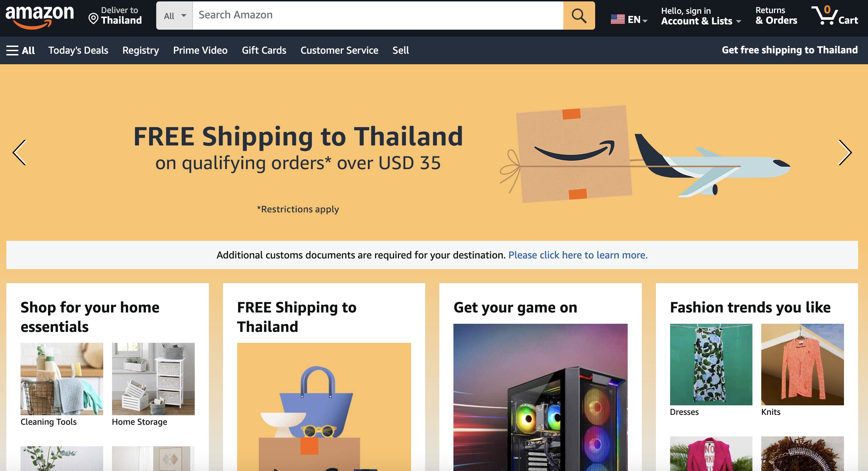The width and height of the screenshot is (868, 471).
Task: Open Returns & Orders
Action: tap(776, 16)
